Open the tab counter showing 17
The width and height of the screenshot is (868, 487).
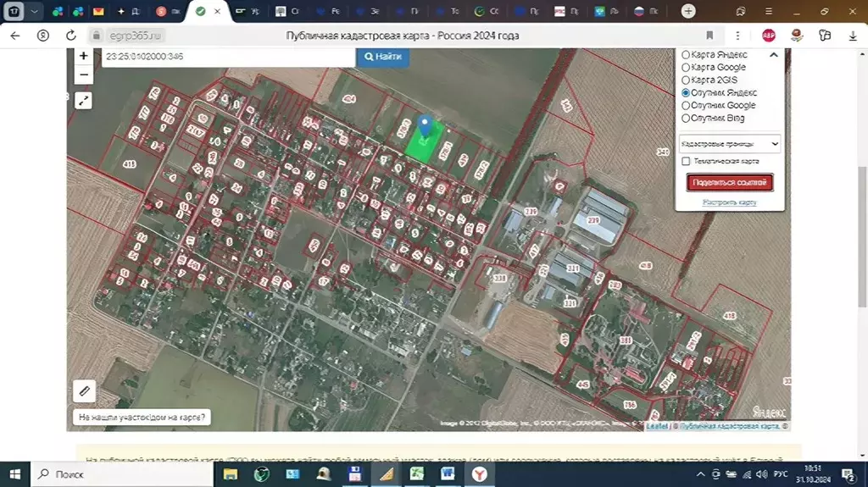pos(14,11)
